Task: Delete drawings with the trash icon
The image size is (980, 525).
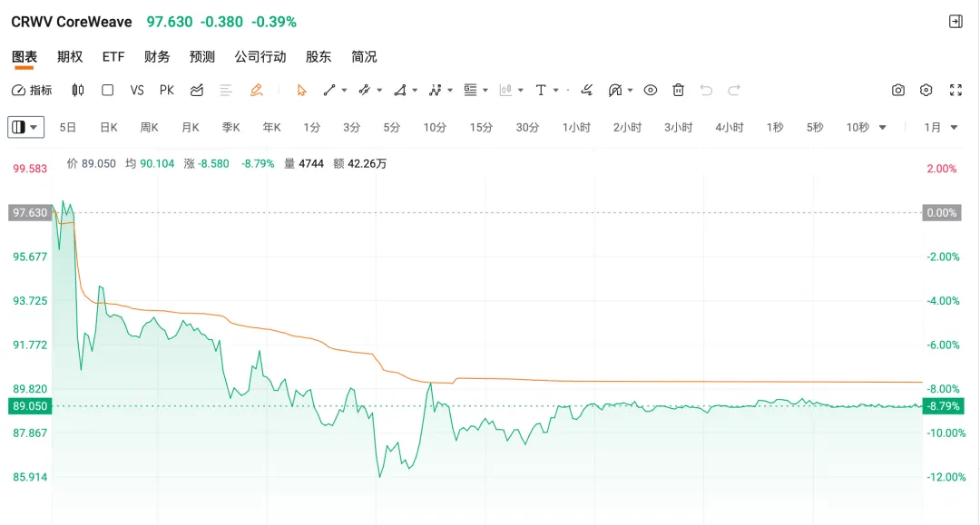Action: (x=678, y=91)
